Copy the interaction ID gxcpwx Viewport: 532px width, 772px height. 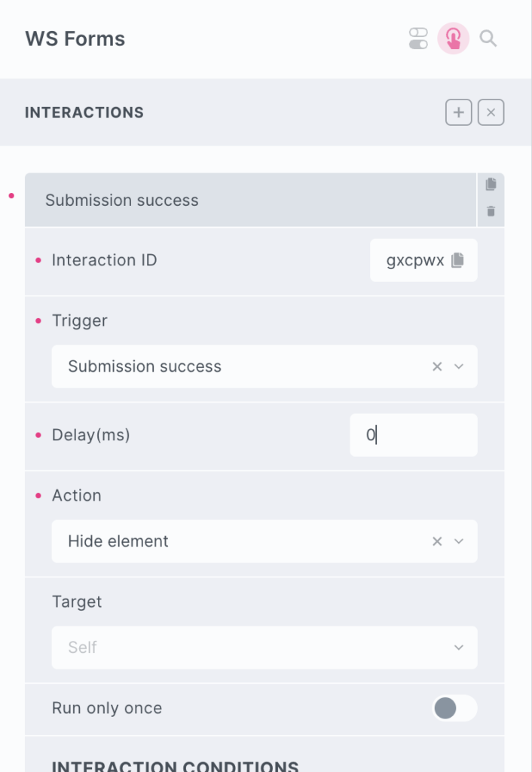(457, 261)
